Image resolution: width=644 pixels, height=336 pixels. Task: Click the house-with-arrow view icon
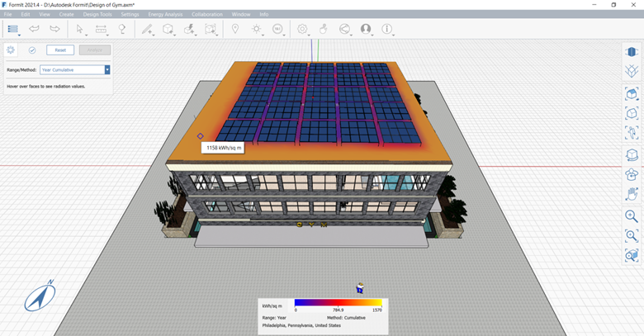(632, 94)
